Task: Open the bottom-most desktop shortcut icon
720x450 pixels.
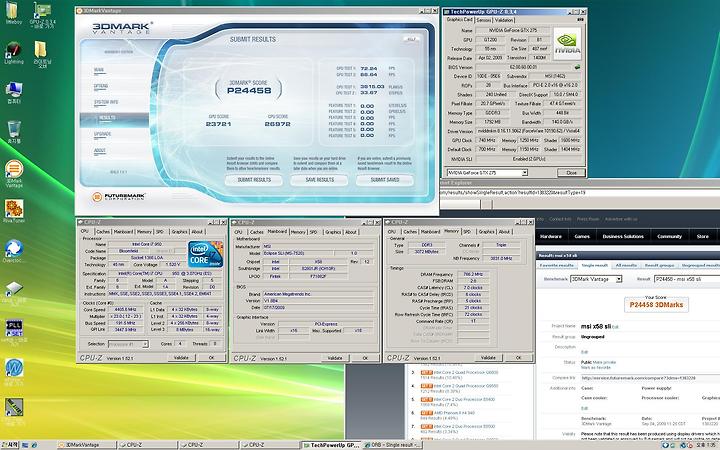Action: (x=14, y=410)
